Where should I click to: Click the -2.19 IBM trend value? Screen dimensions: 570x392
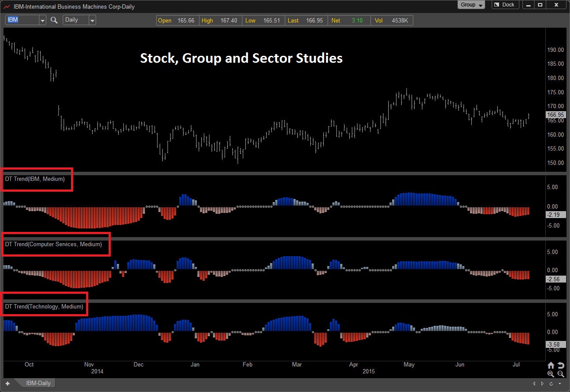555,215
